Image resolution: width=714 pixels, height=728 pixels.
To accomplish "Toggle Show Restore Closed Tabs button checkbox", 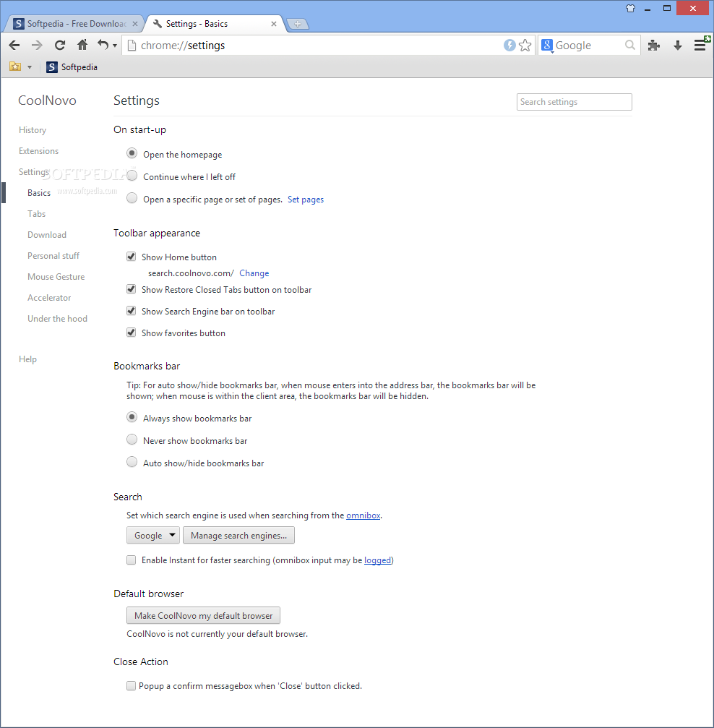I will tap(132, 288).
